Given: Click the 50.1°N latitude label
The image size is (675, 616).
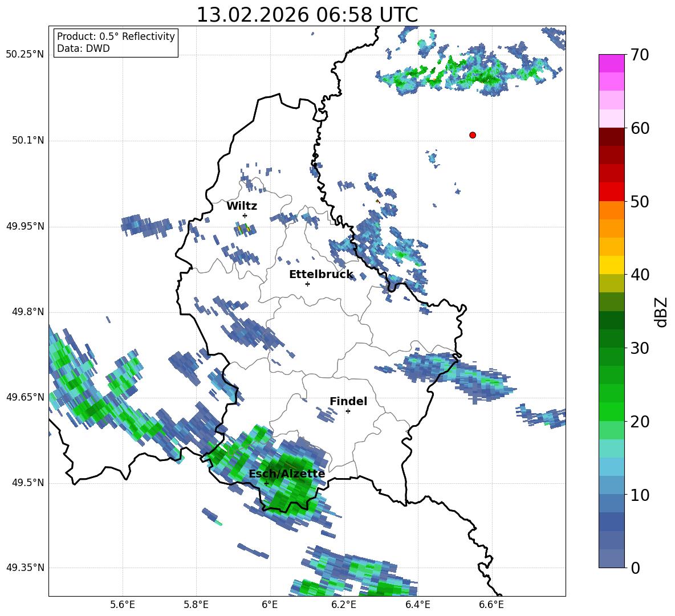Looking at the screenshot, I should tap(28, 141).
